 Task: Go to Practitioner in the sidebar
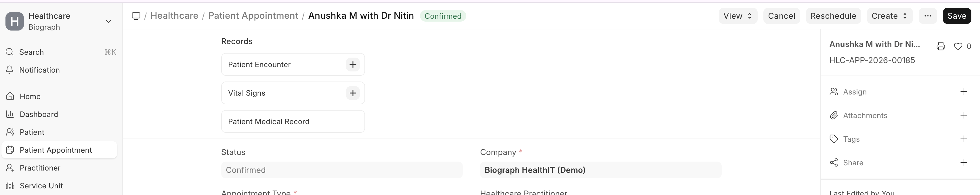coord(40,168)
